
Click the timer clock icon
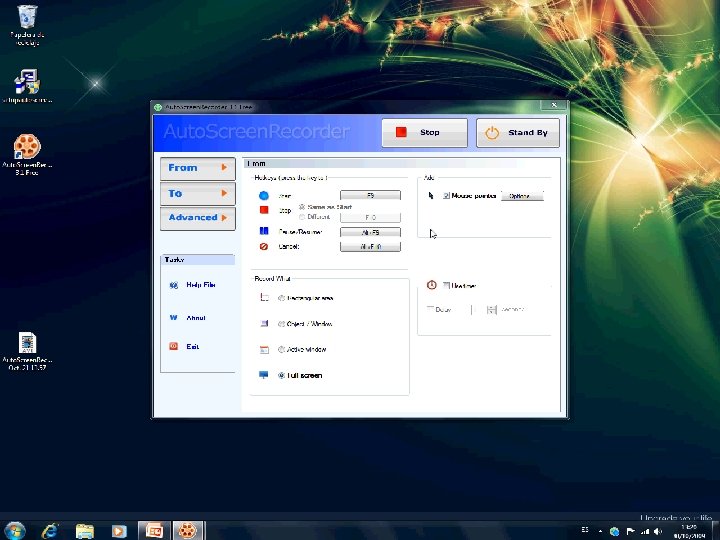tap(432, 285)
